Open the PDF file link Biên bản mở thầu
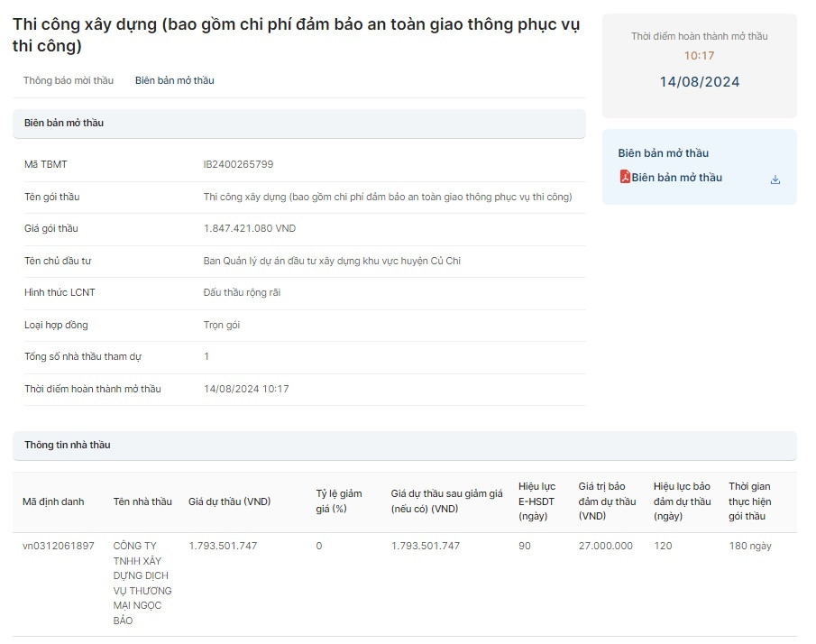This screenshot has height=644, width=816. (676, 178)
